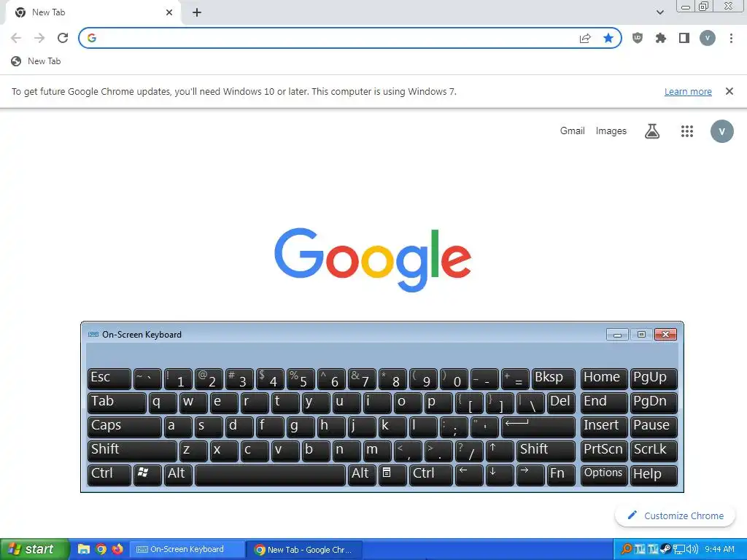Hit the Esc key on keyboard
The image size is (747, 560).
[x=109, y=379]
